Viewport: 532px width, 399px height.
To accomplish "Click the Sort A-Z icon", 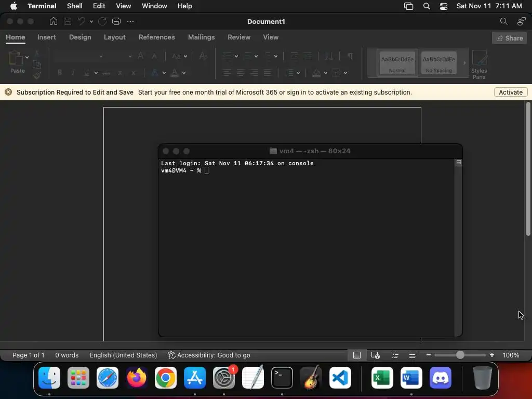I will point(328,56).
